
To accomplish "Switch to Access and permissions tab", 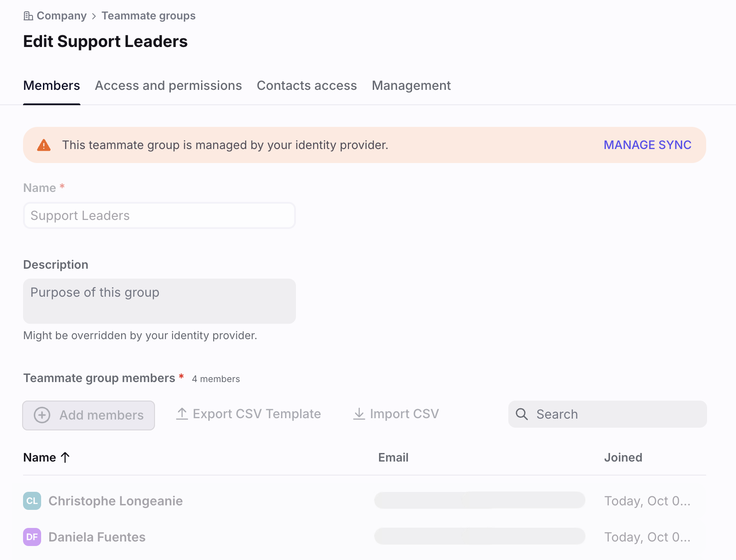I will (x=168, y=86).
